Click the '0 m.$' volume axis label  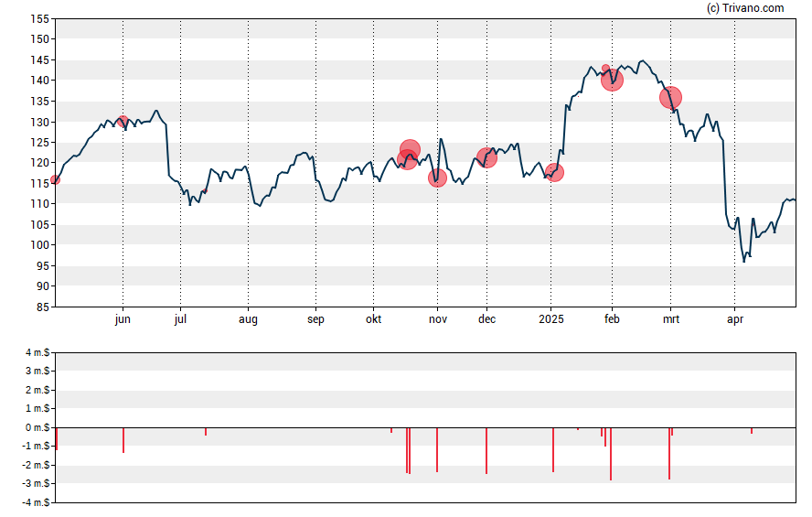point(37,427)
